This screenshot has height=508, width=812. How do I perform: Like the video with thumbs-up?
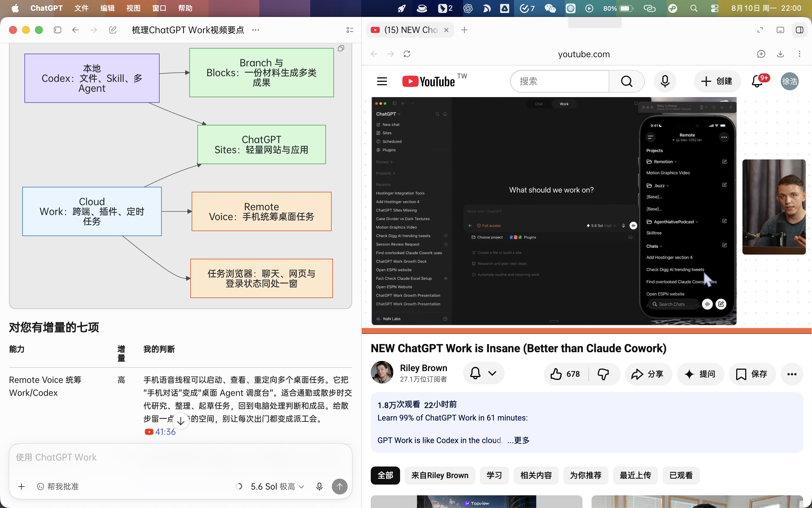click(566, 374)
